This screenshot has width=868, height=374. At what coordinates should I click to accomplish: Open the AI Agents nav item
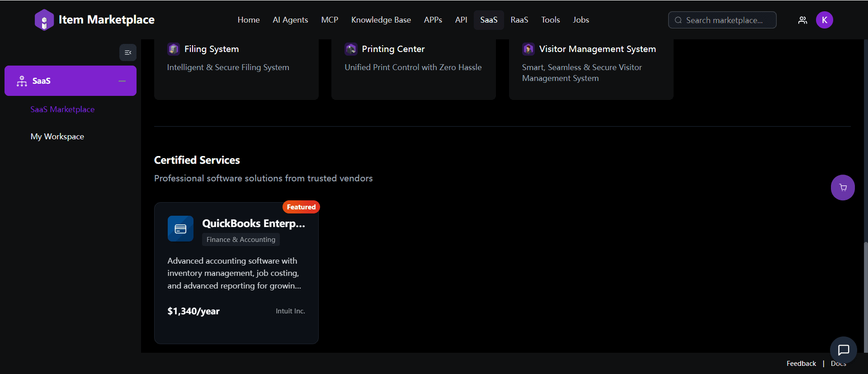[290, 20]
